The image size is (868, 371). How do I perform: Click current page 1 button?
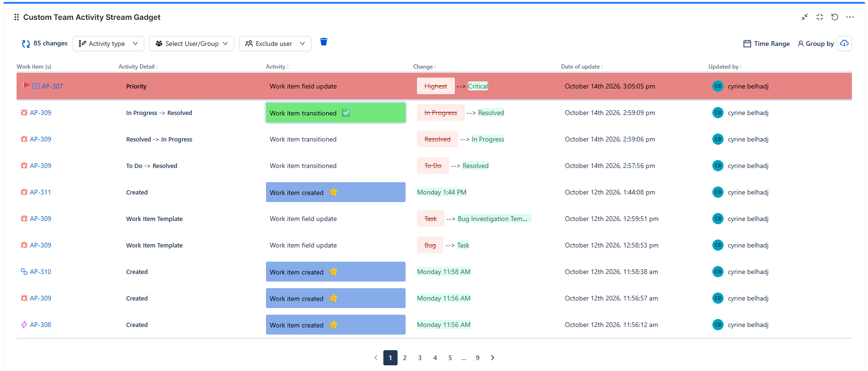pyautogui.click(x=390, y=358)
